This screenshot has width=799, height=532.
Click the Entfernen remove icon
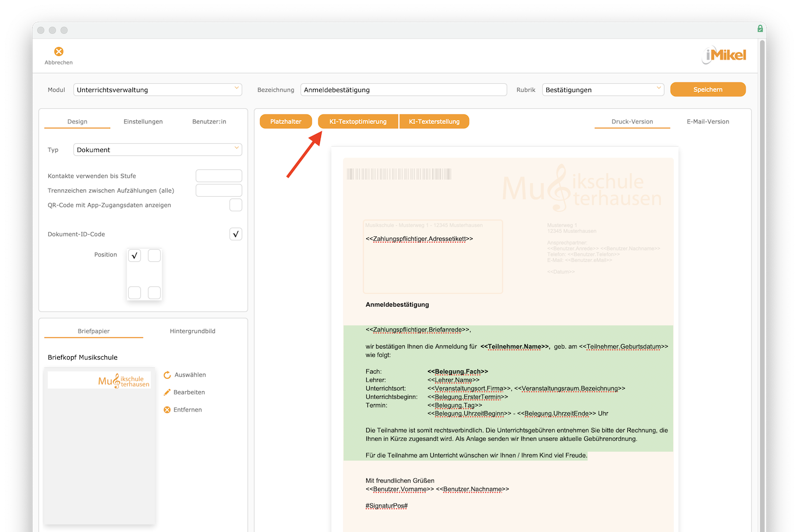(167, 410)
